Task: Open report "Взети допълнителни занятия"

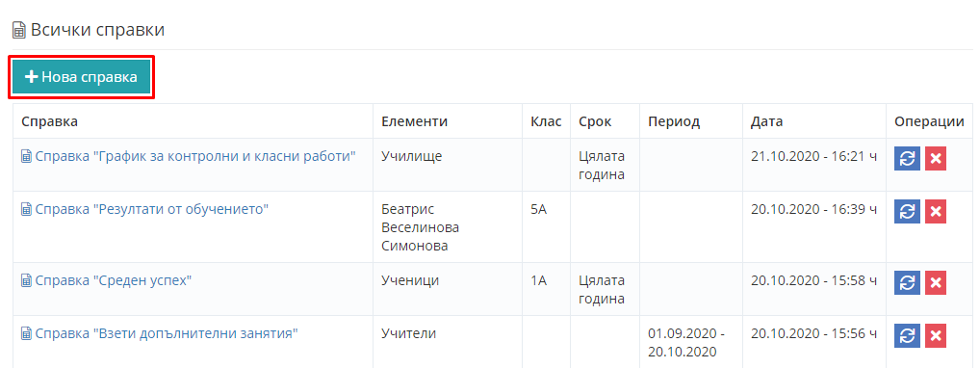Action: [167, 333]
